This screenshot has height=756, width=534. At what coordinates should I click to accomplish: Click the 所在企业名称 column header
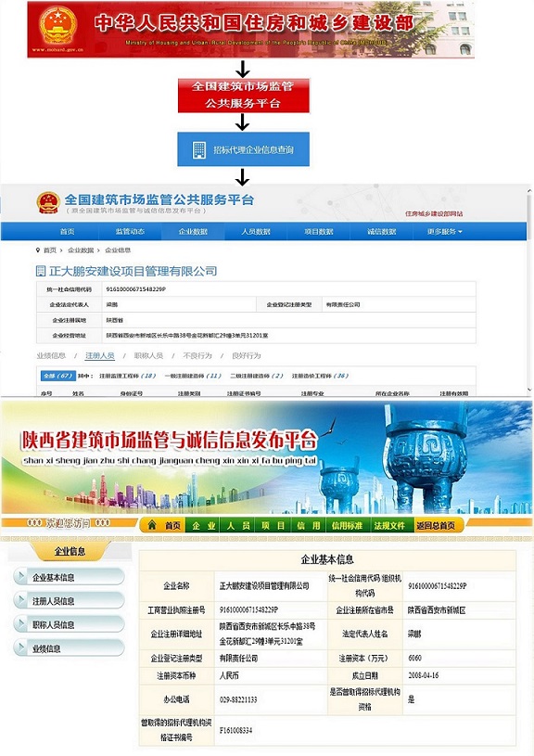tap(392, 393)
